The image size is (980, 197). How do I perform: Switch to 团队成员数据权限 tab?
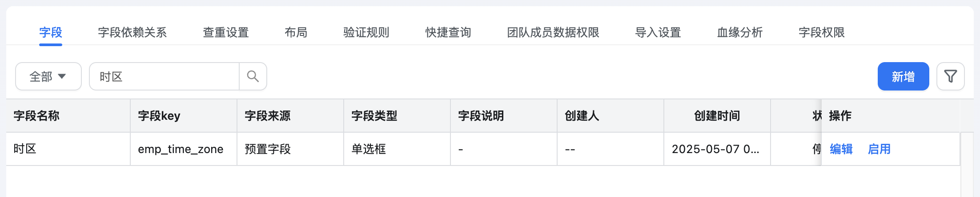coord(553,32)
